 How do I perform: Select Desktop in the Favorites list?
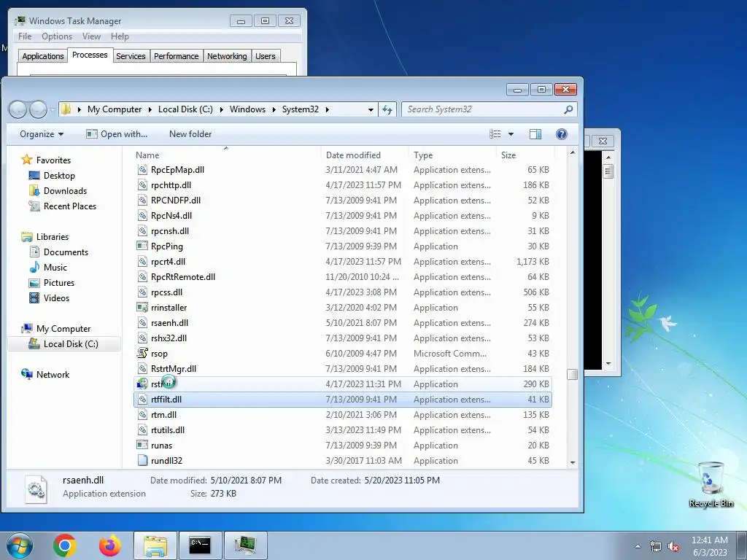(x=59, y=176)
